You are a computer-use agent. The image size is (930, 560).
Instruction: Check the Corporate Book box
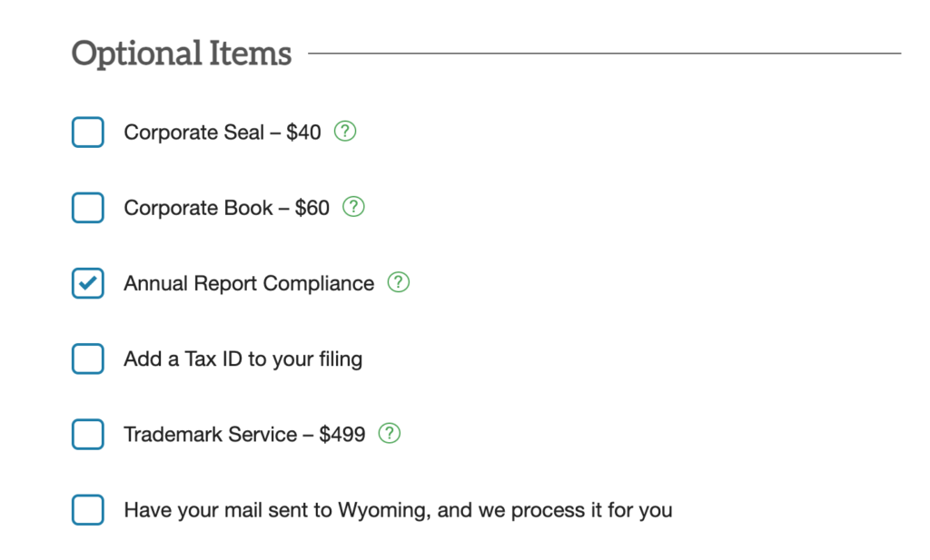[88, 208]
